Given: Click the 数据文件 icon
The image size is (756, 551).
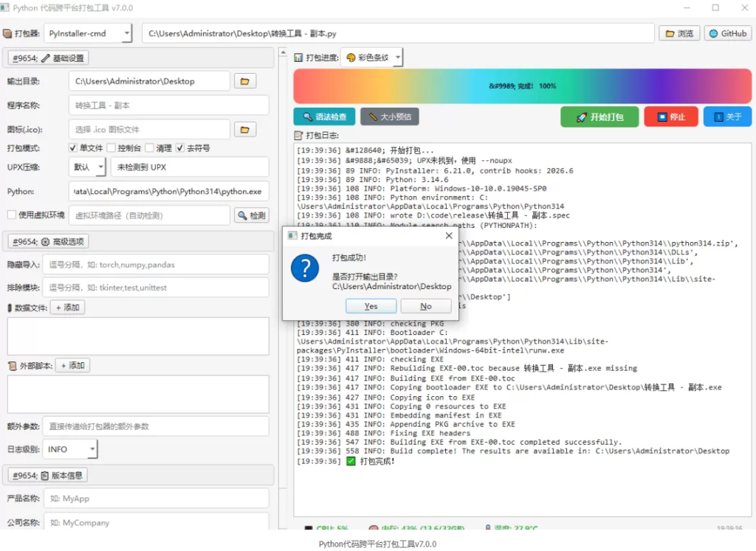Looking at the screenshot, I should (x=9, y=308).
